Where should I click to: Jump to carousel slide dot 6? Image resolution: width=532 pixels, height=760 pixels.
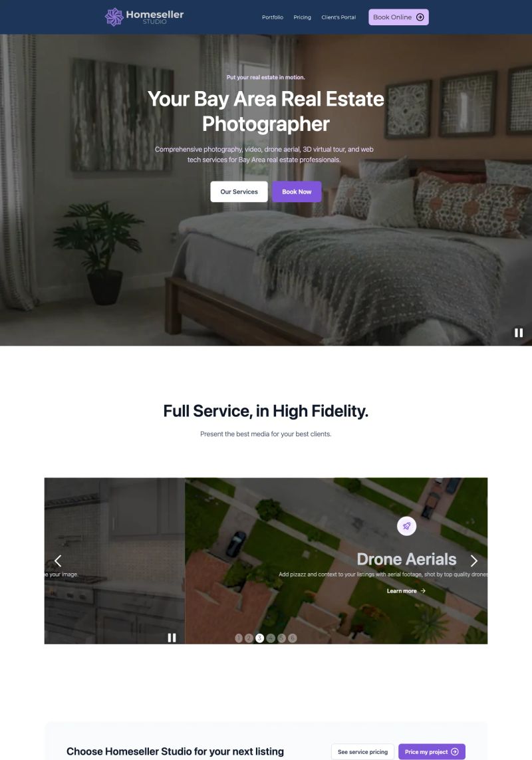pyautogui.click(x=292, y=638)
